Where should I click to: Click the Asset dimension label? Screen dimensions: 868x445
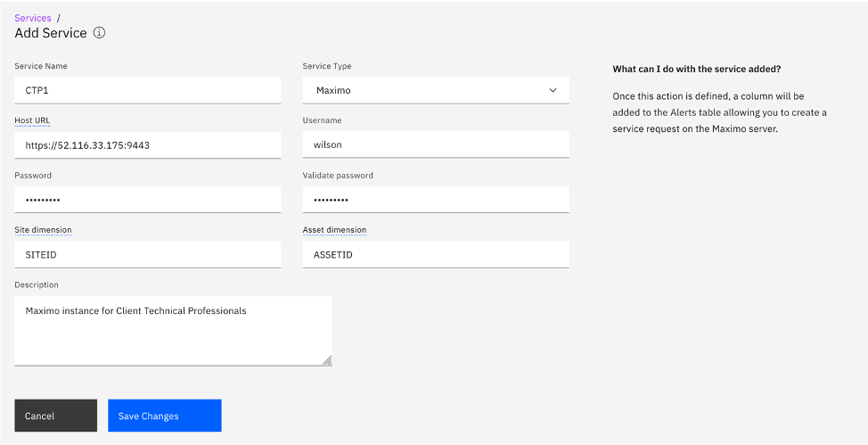pos(334,229)
